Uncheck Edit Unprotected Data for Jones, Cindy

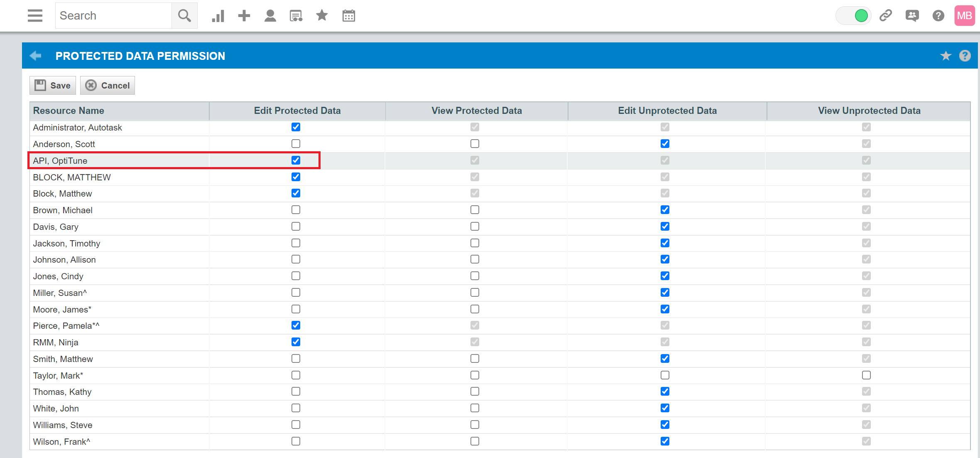(x=665, y=276)
